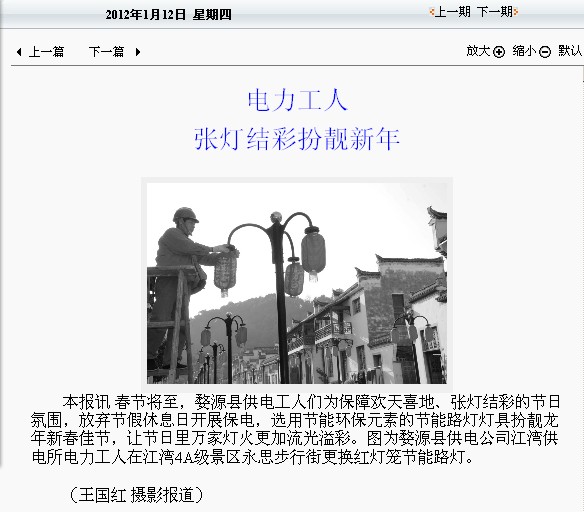Click the subtitle 张灯结彩扮靓新年
The image size is (584, 512).
(297, 139)
